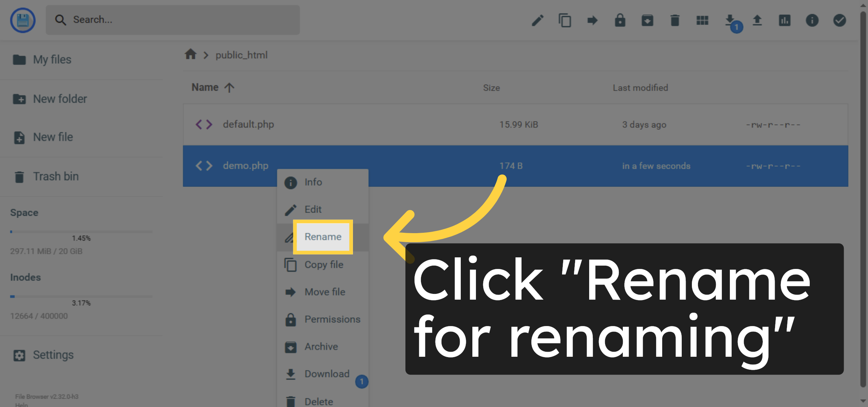The height and width of the screenshot is (407, 868).
Task: Click the trash delete toolbar icon
Action: pos(675,20)
